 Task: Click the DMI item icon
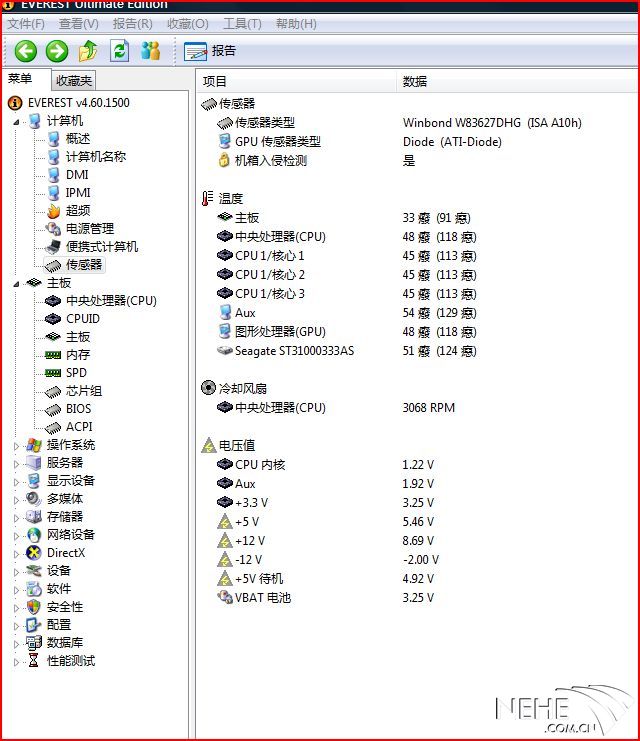click(54, 175)
